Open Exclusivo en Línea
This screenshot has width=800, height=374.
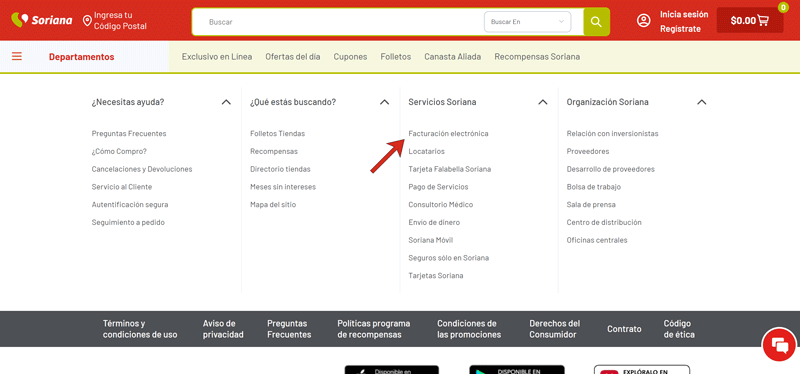[x=217, y=57]
